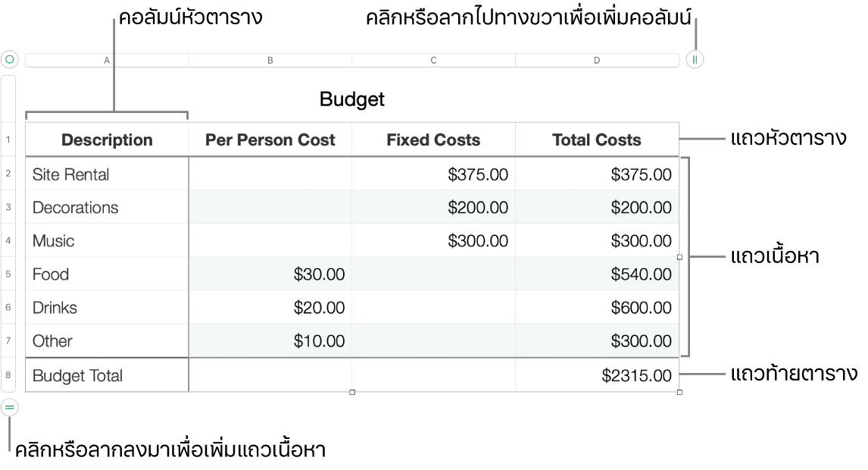Image resolution: width=868 pixels, height=470 pixels.
Task: Click the Budget table title
Action: (352, 99)
